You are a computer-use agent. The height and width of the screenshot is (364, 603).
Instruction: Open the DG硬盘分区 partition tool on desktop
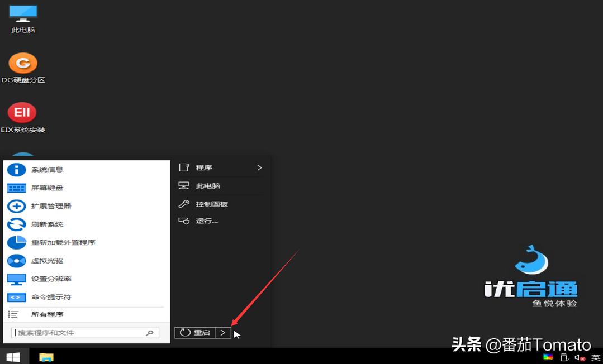[22, 63]
